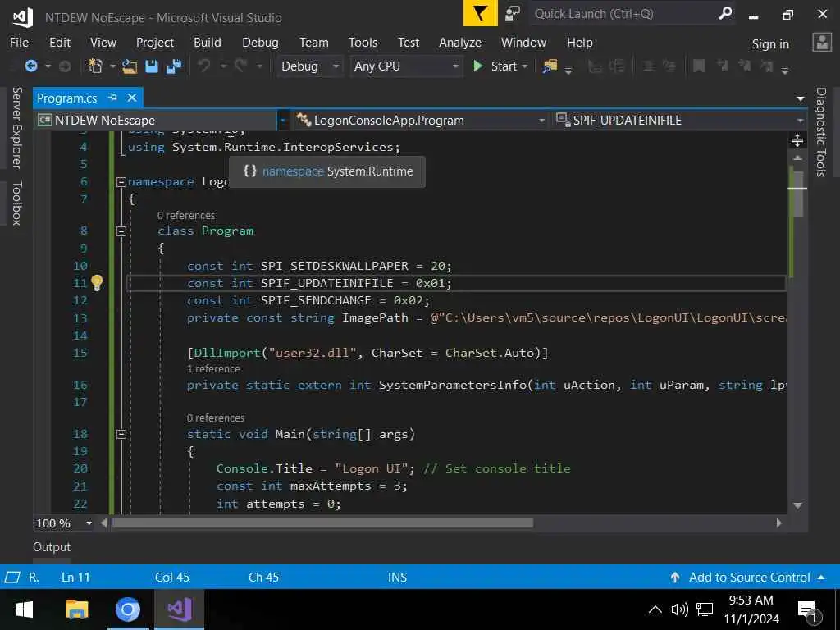The height and width of the screenshot is (630, 840).
Task: Open the File menu
Action: coord(20,43)
